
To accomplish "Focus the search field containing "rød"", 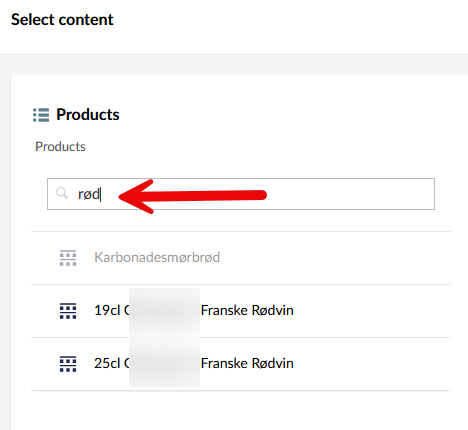I will point(241,194).
